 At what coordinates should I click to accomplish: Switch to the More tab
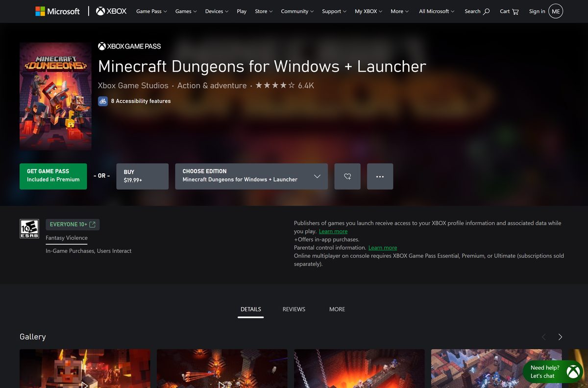pos(337,309)
